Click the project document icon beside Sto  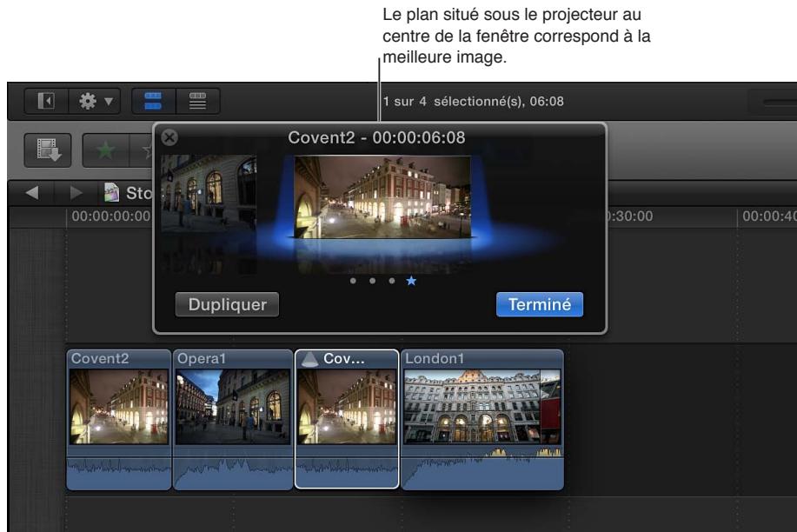coord(111,192)
